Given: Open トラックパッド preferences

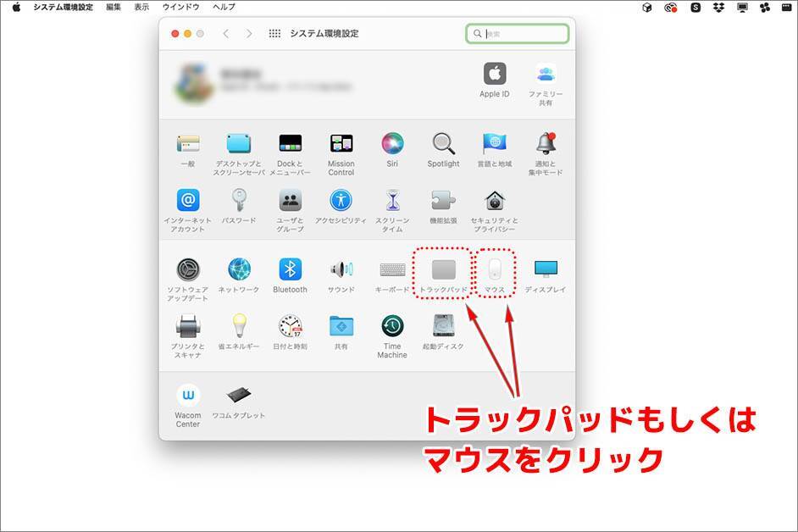Looking at the screenshot, I should 443,269.
